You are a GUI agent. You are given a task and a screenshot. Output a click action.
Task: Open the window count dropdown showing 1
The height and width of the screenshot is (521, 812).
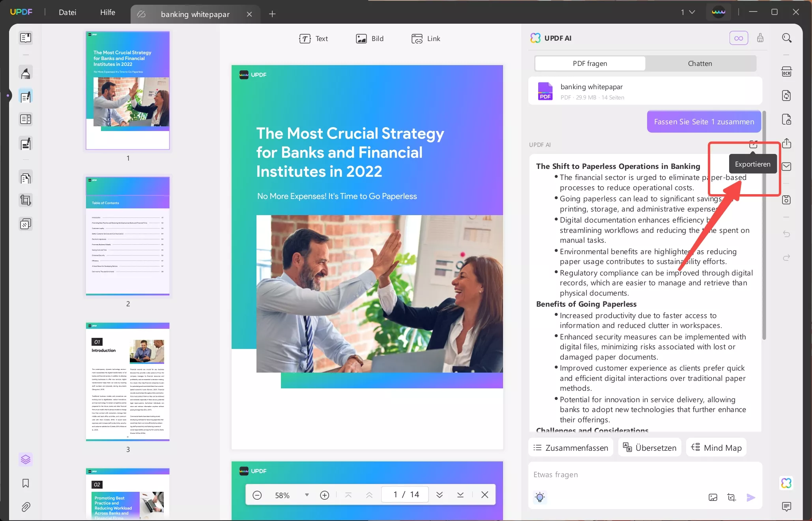coord(688,12)
